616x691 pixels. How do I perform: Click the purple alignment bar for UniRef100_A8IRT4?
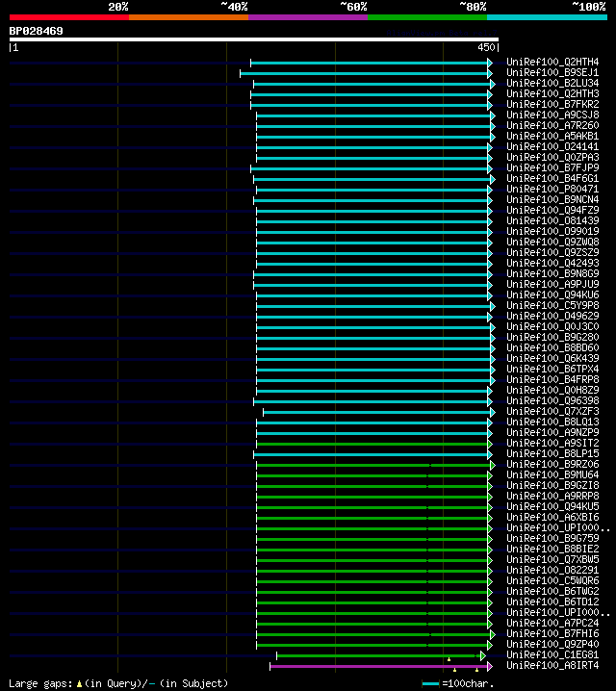click(x=381, y=666)
